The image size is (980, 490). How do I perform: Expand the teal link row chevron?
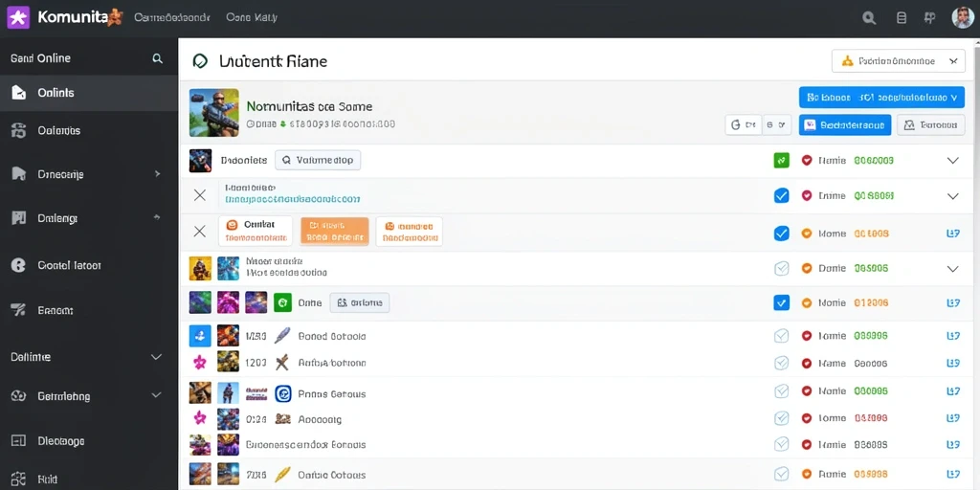[x=952, y=196]
